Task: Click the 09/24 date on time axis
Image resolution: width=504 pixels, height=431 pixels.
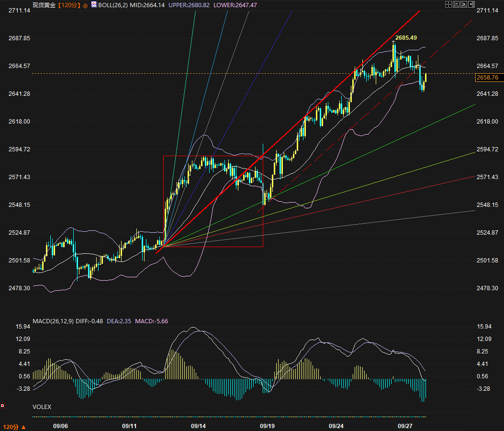Action: [336, 426]
